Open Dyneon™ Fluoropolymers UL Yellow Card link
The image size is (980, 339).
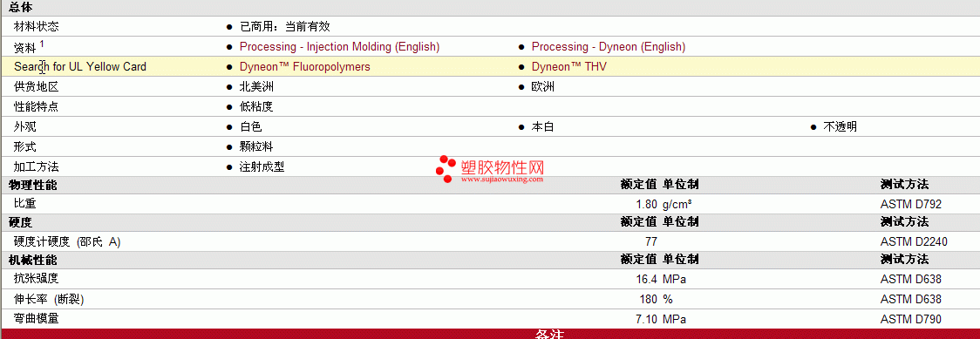click(305, 67)
